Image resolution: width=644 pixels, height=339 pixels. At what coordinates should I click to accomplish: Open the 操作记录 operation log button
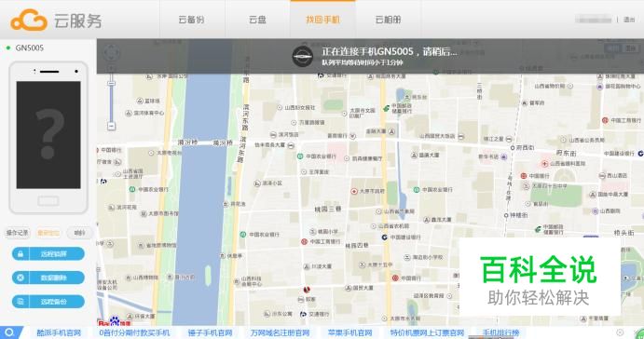tap(18, 233)
